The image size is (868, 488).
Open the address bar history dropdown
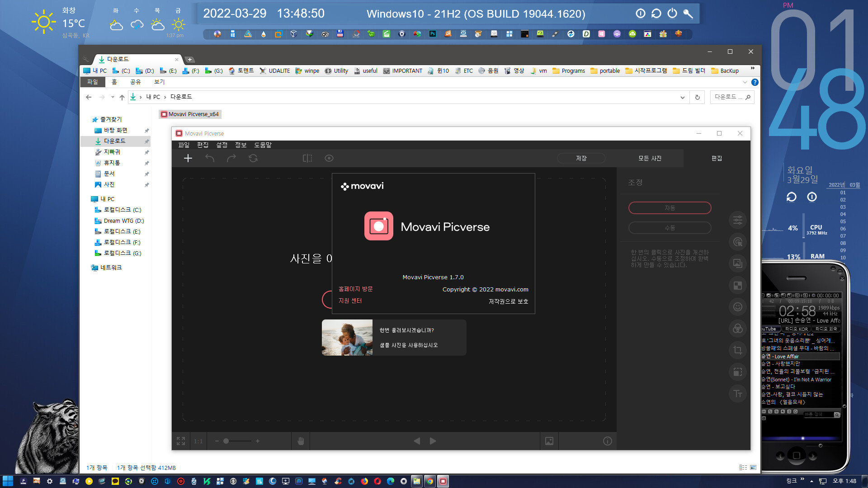click(683, 97)
